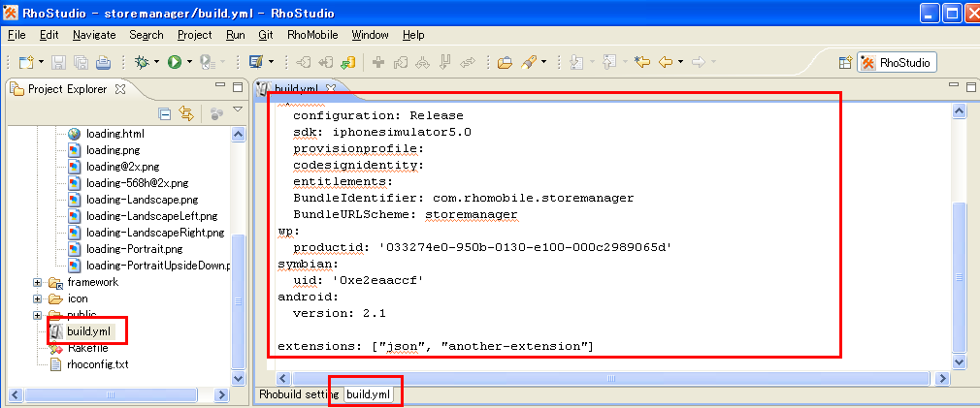Image resolution: width=980 pixels, height=408 pixels.
Task: Click the Search flashlight toolbar icon
Action: (528, 62)
